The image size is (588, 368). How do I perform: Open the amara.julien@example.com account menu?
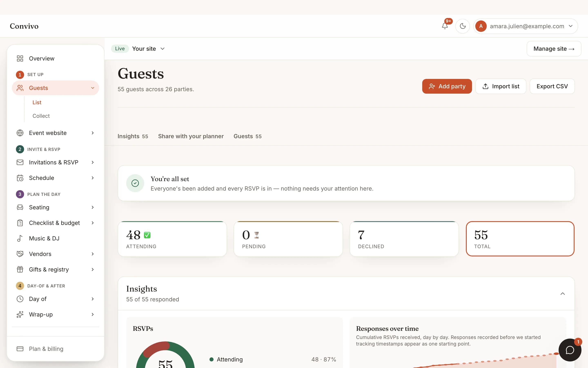(526, 26)
